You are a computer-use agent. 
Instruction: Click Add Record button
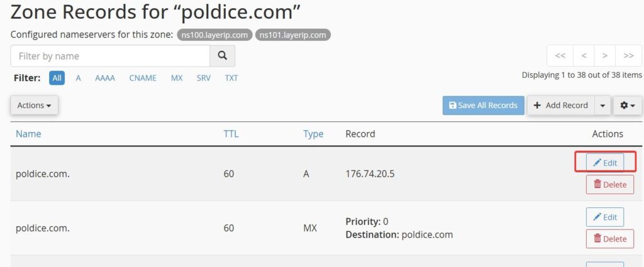(x=560, y=106)
